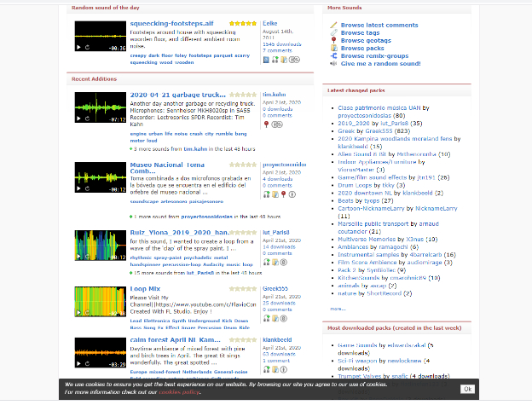Click the pack icon for Loop Mix sound
Image resolution: width=532 pixels, height=405 pixels.
point(275,319)
